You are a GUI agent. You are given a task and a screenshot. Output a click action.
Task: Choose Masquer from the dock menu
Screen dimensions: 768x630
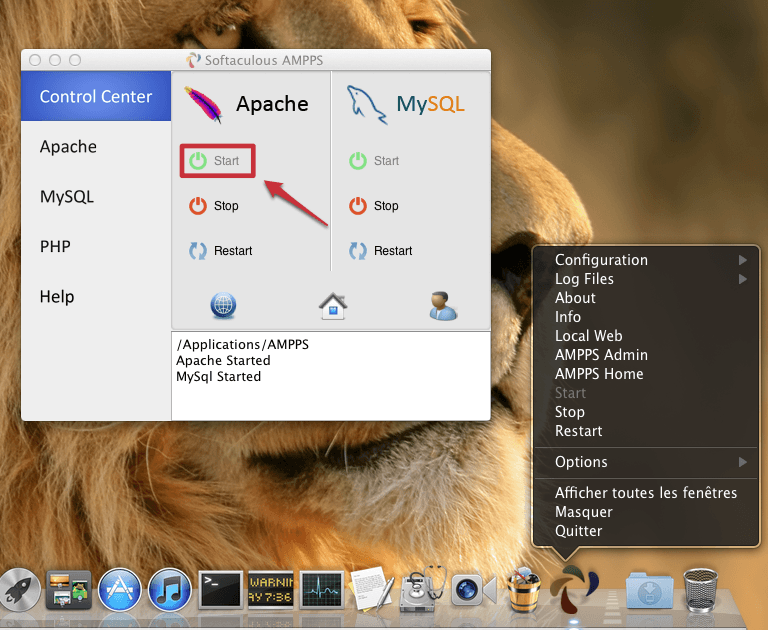click(646, 512)
